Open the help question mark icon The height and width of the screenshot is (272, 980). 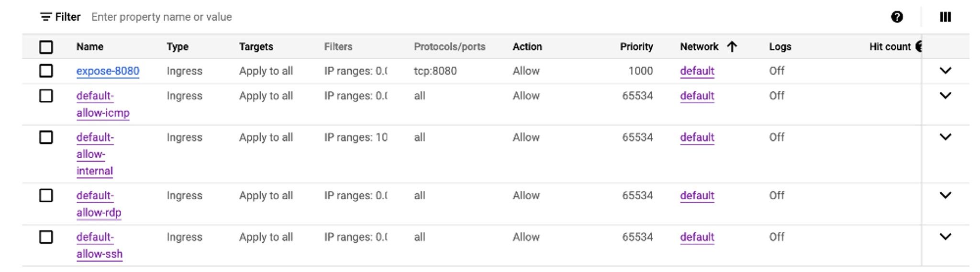tap(897, 17)
